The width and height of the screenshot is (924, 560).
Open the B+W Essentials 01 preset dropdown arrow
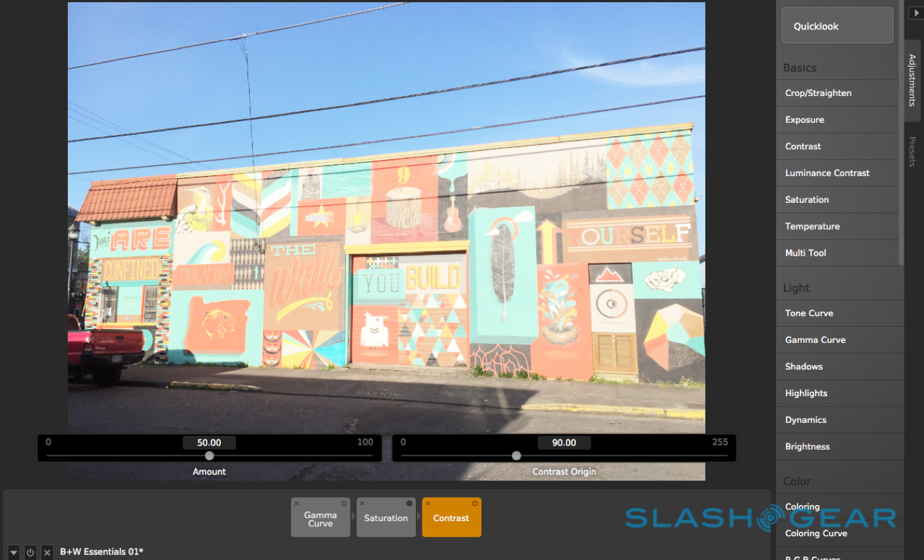(14, 552)
